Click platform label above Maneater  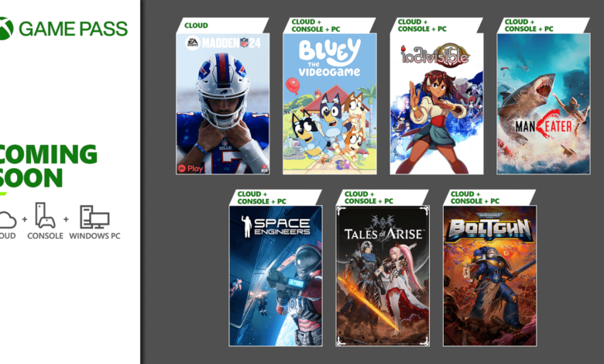coord(528,25)
